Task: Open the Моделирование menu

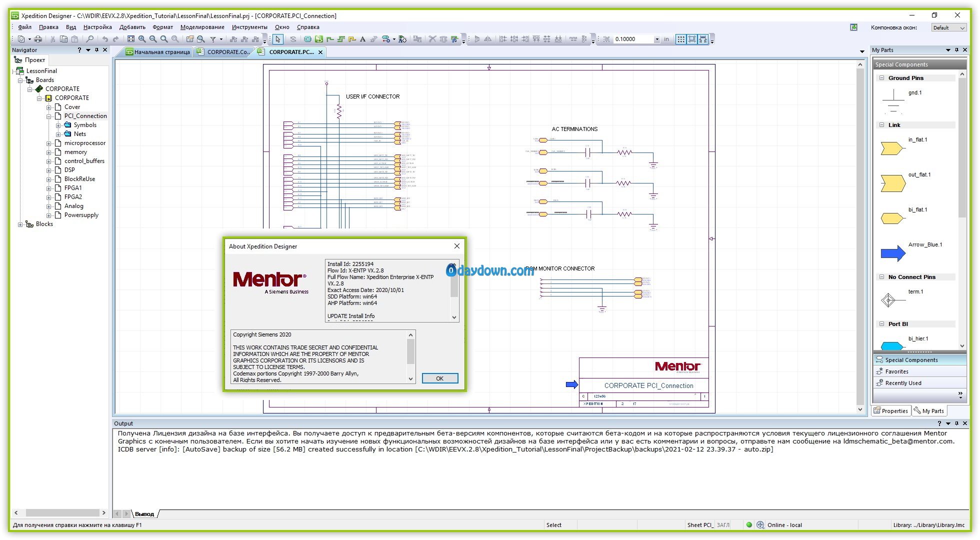Action: tap(202, 27)
